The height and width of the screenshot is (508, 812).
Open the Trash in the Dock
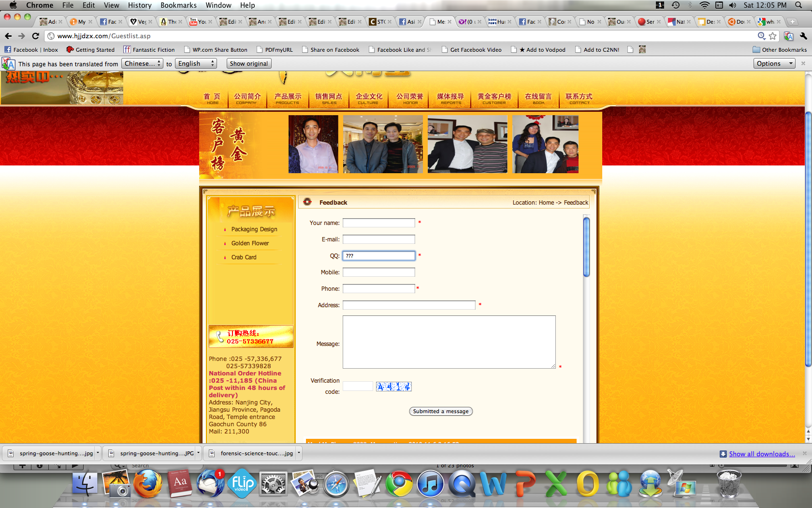728,484
